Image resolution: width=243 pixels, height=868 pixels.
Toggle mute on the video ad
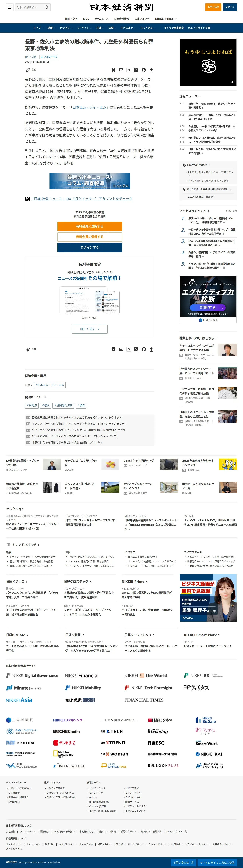click(232, 82)
